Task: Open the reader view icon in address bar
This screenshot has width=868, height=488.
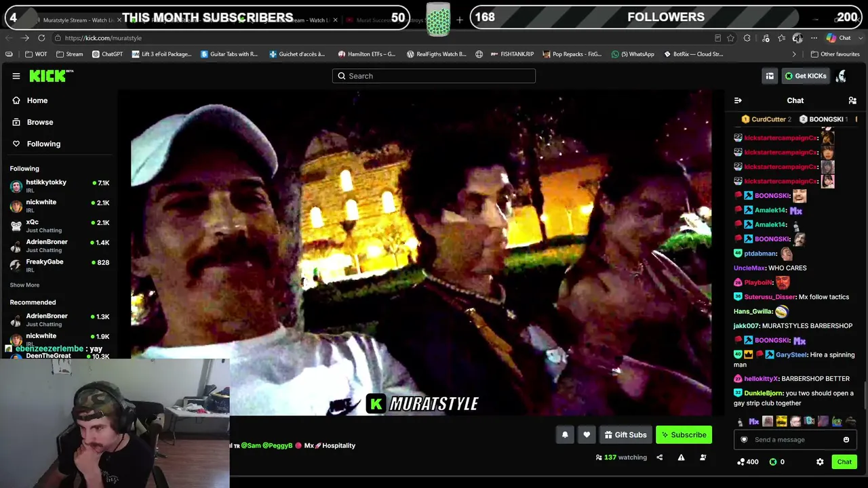Action: pos(717,38)
